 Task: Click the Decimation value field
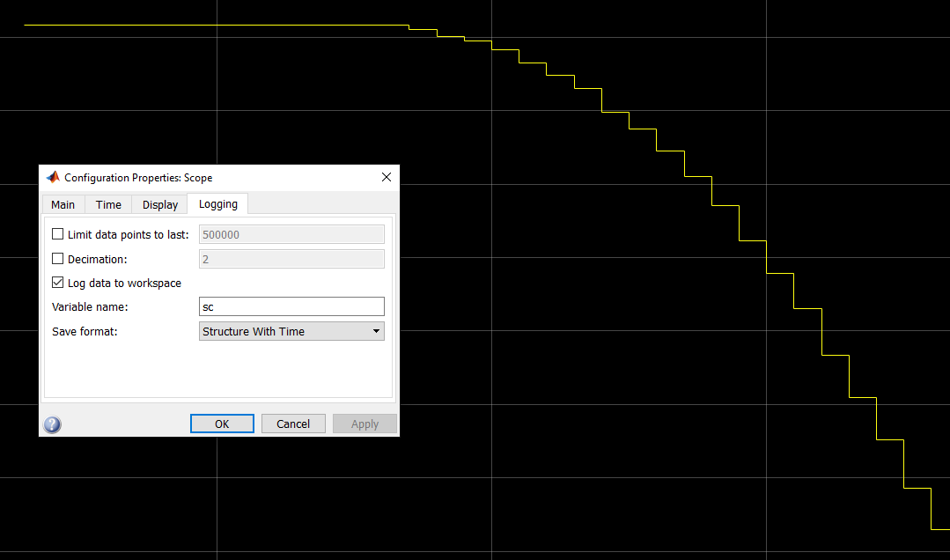click(291, 259)
